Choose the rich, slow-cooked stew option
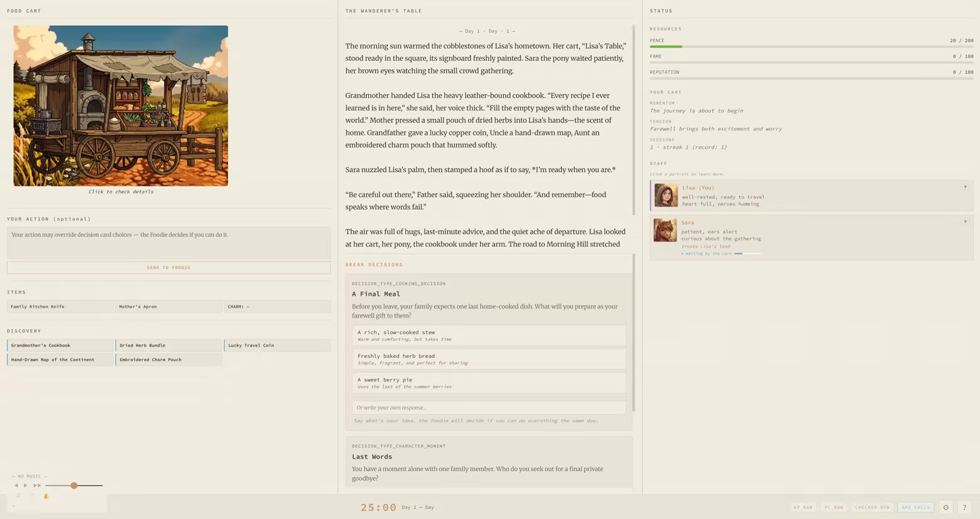The height and width of the screenshot is (519, 980). [489, 336]
